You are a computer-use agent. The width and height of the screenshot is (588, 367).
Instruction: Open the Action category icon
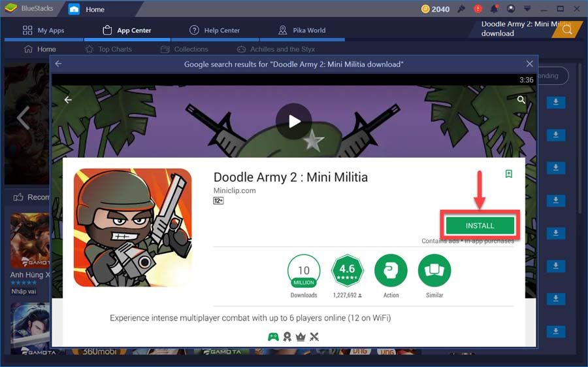[391, 270]
